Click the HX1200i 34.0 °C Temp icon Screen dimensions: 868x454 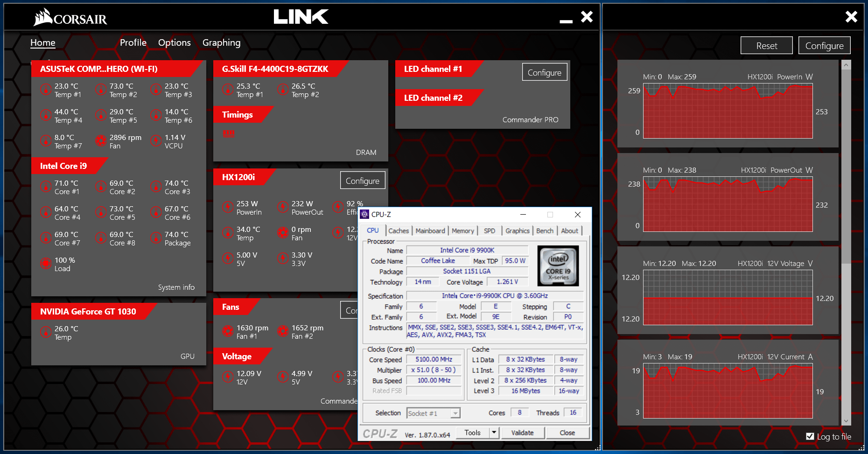227,233
